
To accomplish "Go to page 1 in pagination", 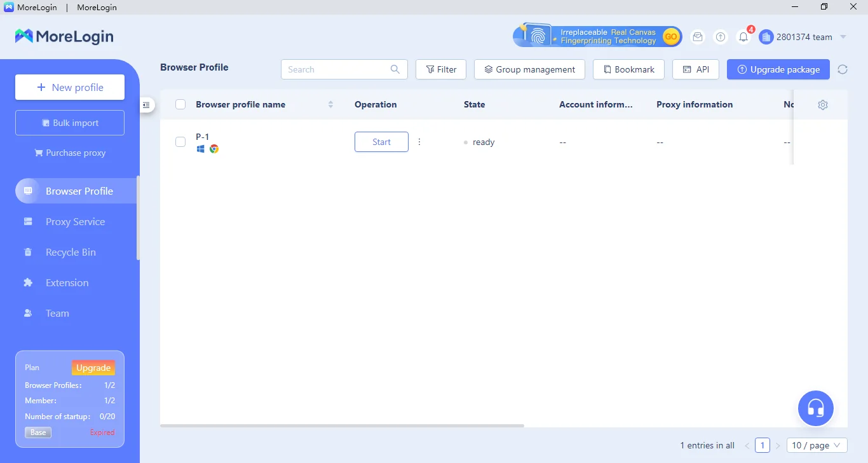I will click(x=763, y=445).
